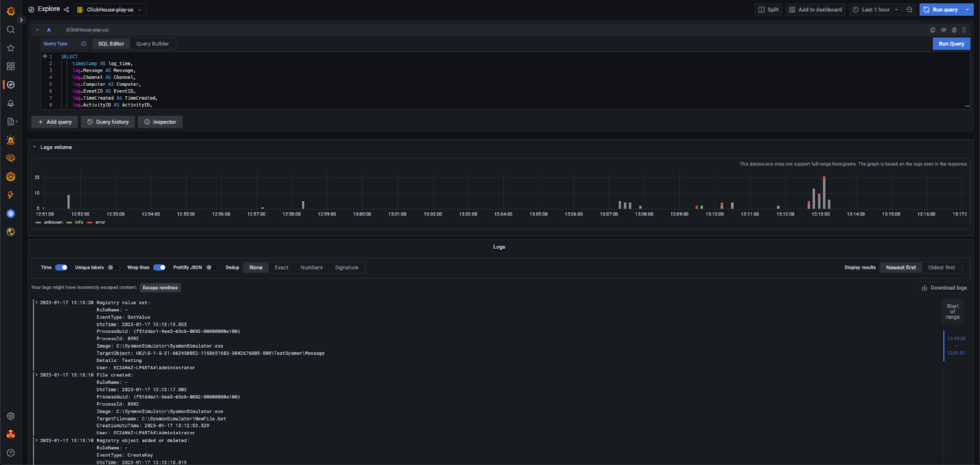
Task: Open Alerting bell icon in sidebar
Action: (10, 103)
